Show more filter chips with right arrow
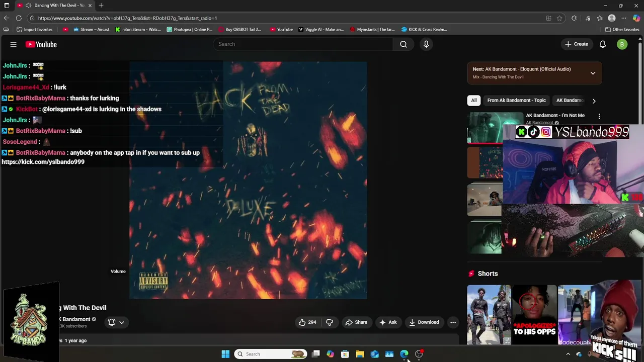 coord(594,101)
